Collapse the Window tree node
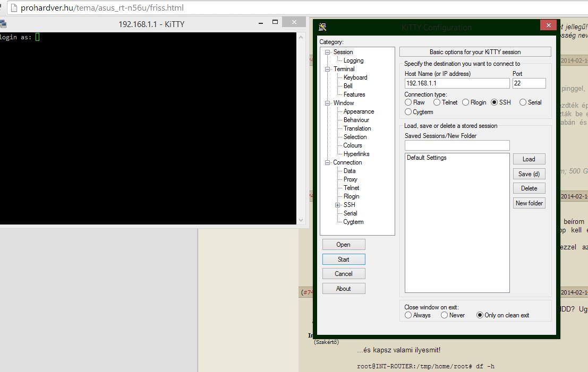This screenshot has height=372, width=588. (327, 103)
